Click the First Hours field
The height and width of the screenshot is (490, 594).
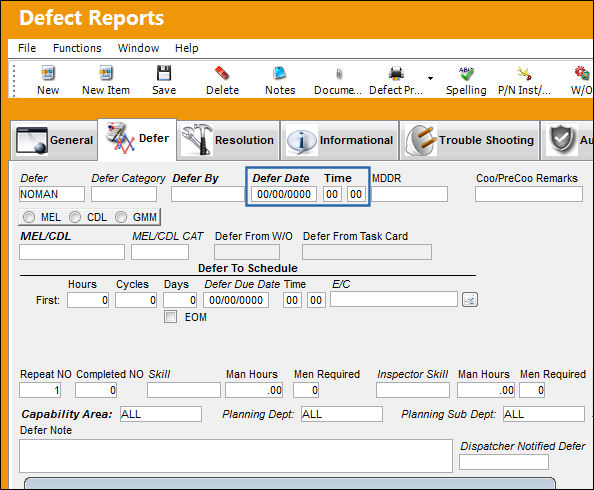click(88, 300)
